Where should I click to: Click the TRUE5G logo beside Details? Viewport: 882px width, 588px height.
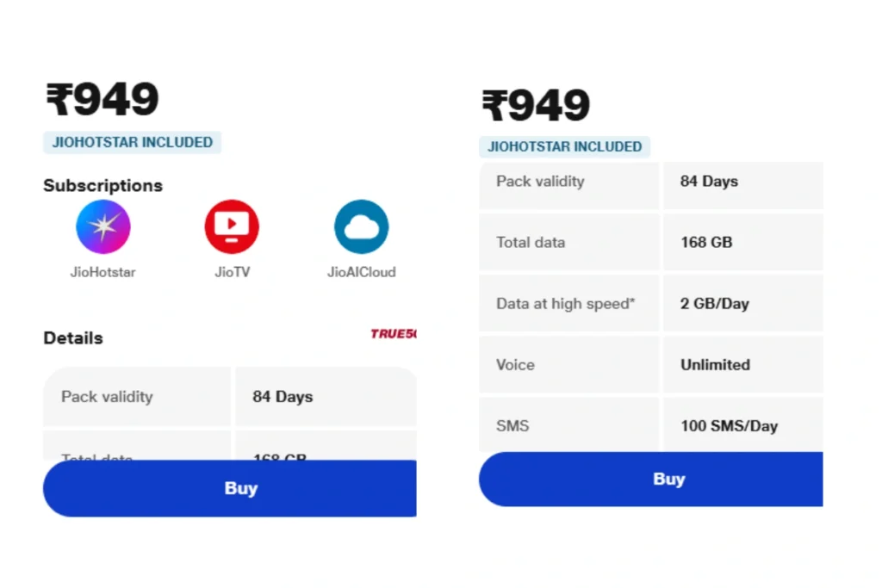pyautogui.click(x=393, y=334)
